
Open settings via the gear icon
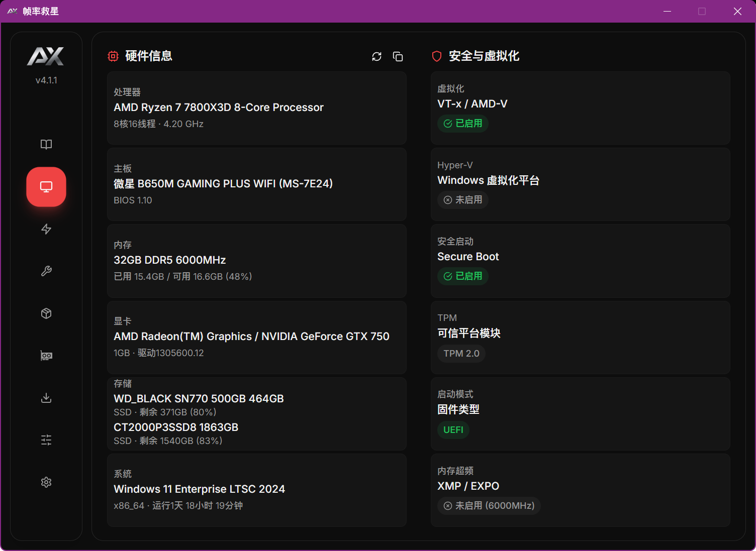(46, 482)
